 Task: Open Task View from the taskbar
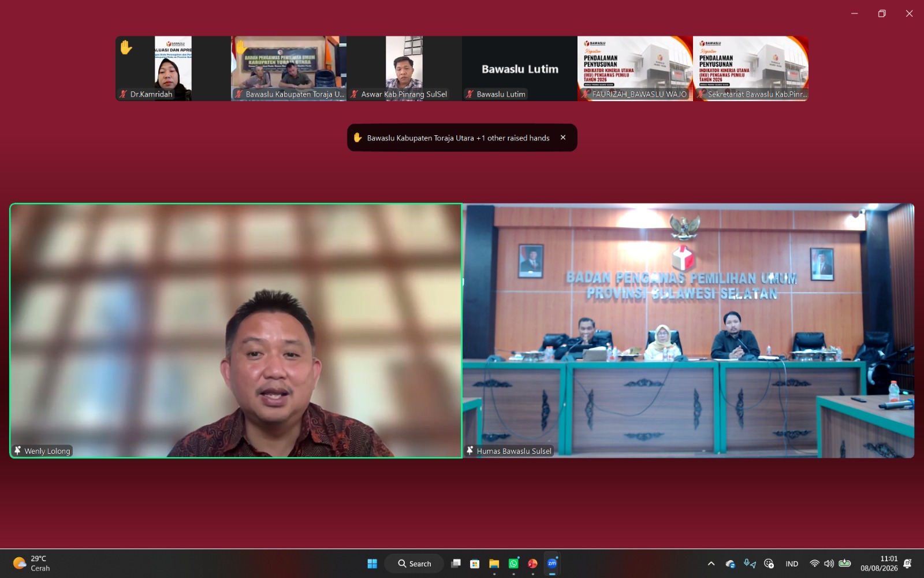(x=456, y=564)
